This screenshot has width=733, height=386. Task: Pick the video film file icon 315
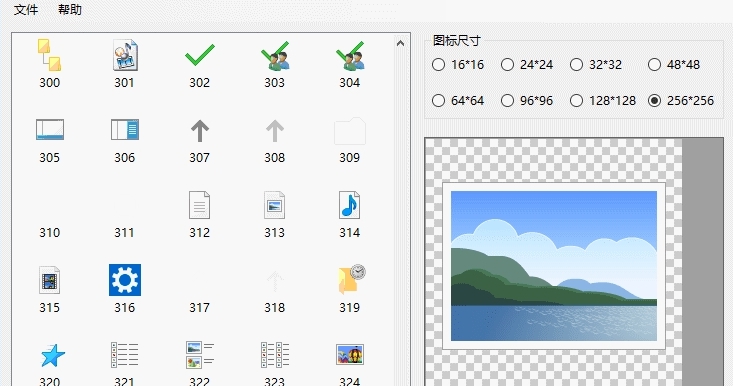pyautogui.click(x=50, y=280)
